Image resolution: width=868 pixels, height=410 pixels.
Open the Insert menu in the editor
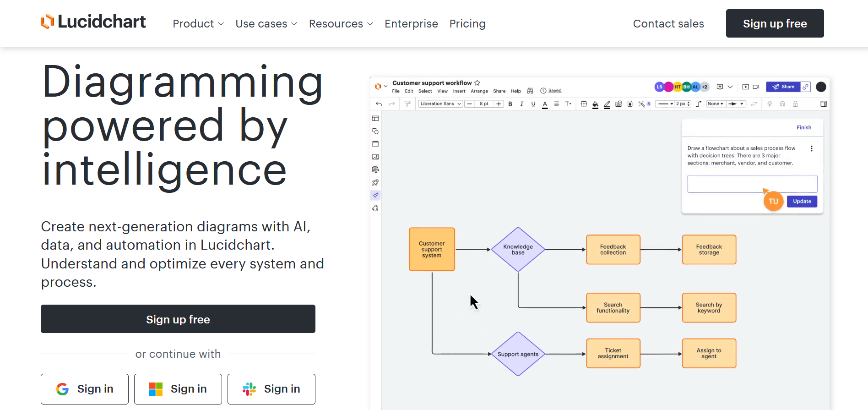[459, 91]
